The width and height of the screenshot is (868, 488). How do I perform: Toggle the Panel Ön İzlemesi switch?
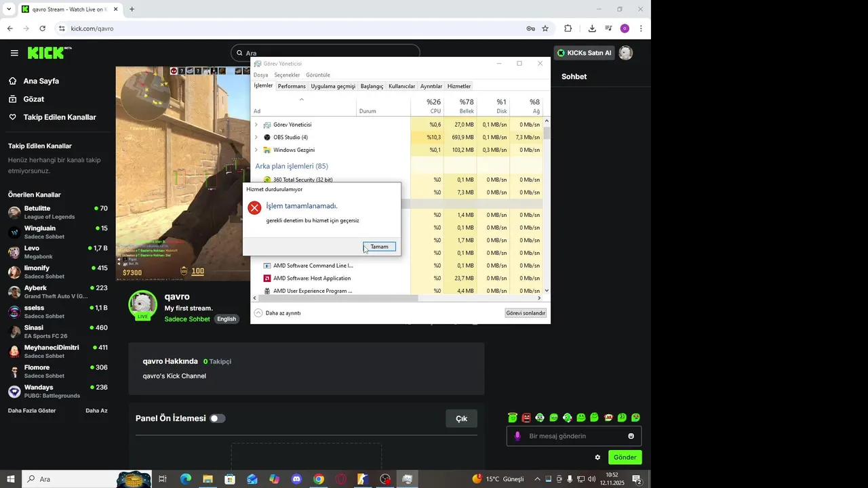pyautogui.click(x=217, y=418)
